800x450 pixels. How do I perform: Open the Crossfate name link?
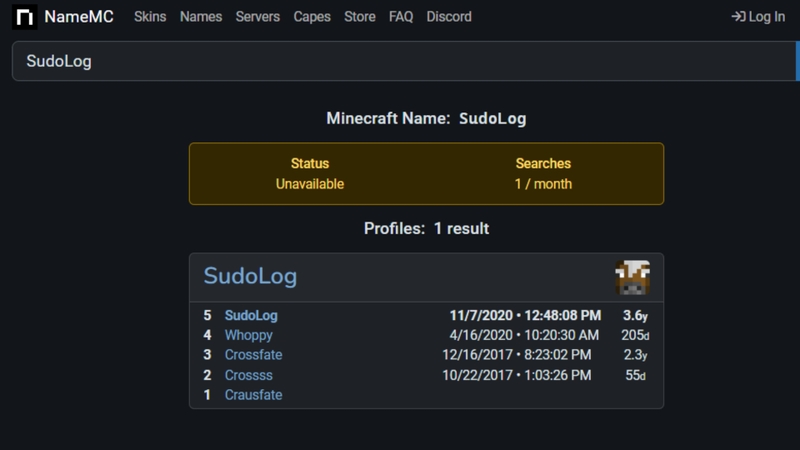(254, 355)
